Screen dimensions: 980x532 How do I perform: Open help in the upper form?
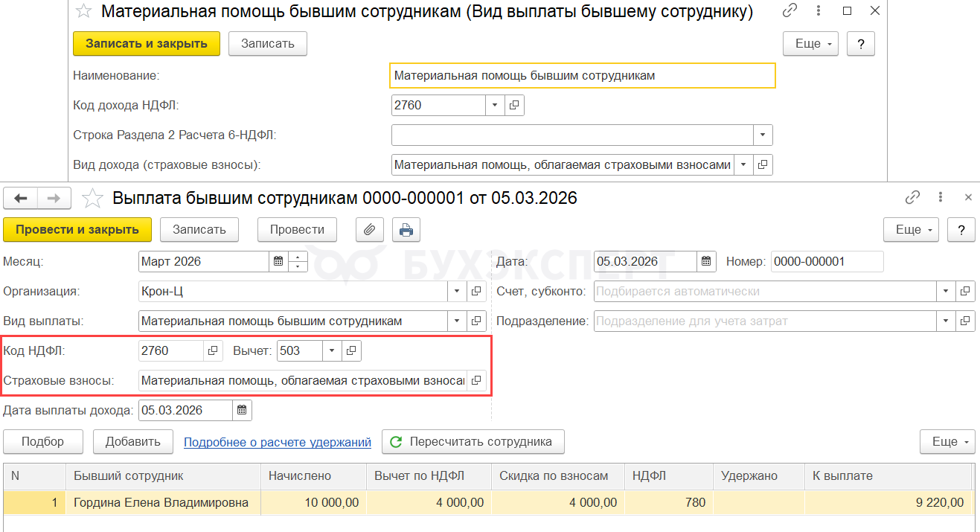coord(861,44)
